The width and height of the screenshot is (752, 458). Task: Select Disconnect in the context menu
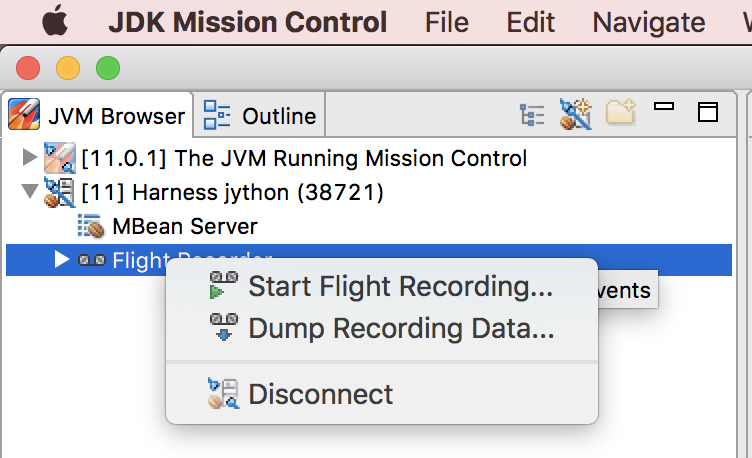click(x=320, y=394)
